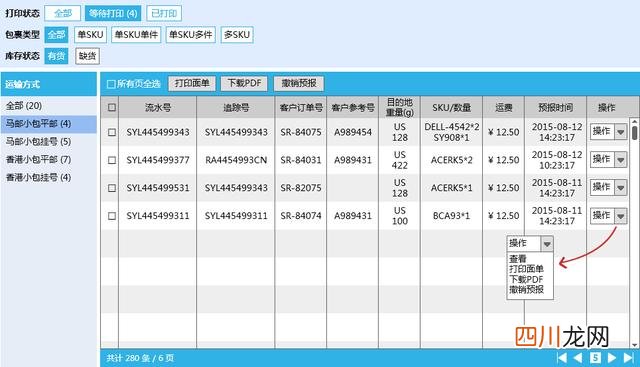640x367 pixels.
Task: Collapse the expanded 操作 dropdown popup
Action: point(547,244)
